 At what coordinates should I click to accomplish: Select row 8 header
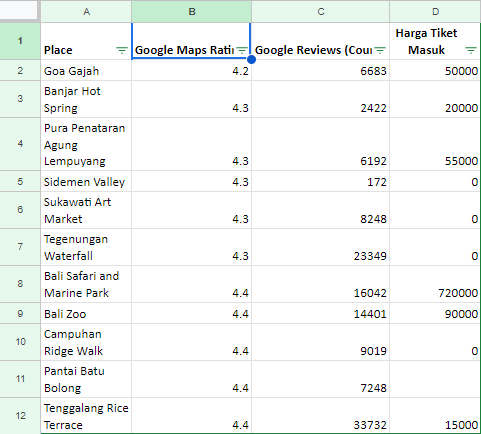20,284
